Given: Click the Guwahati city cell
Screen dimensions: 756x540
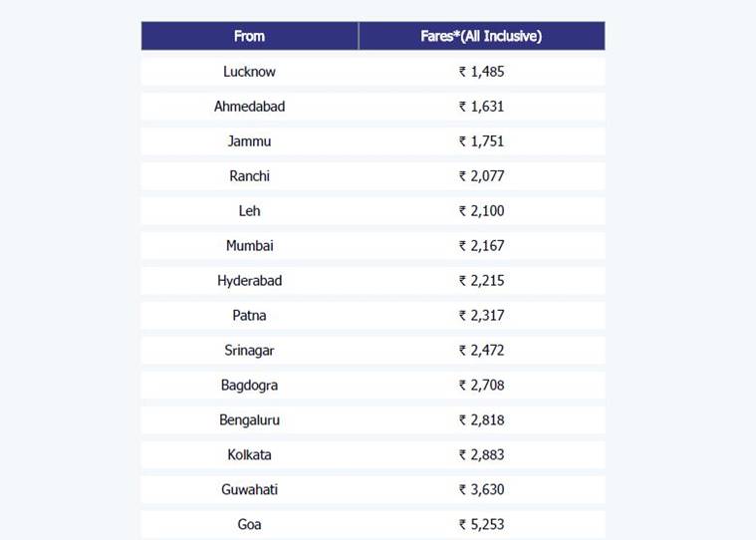Looking at the screenshot, I should (x=249, y=490).
